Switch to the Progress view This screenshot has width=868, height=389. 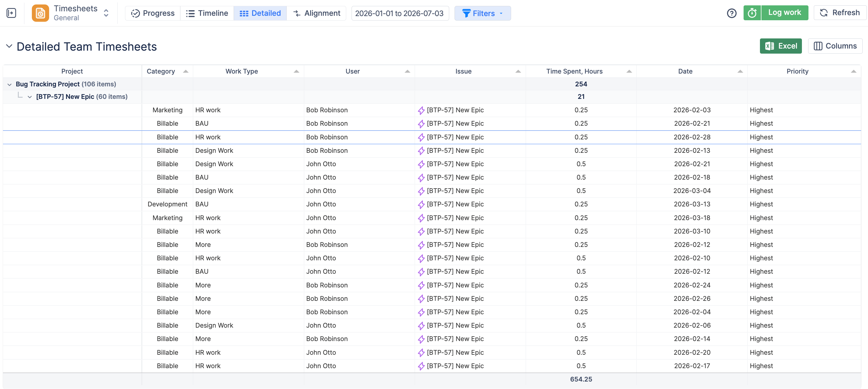pos(153,13)
